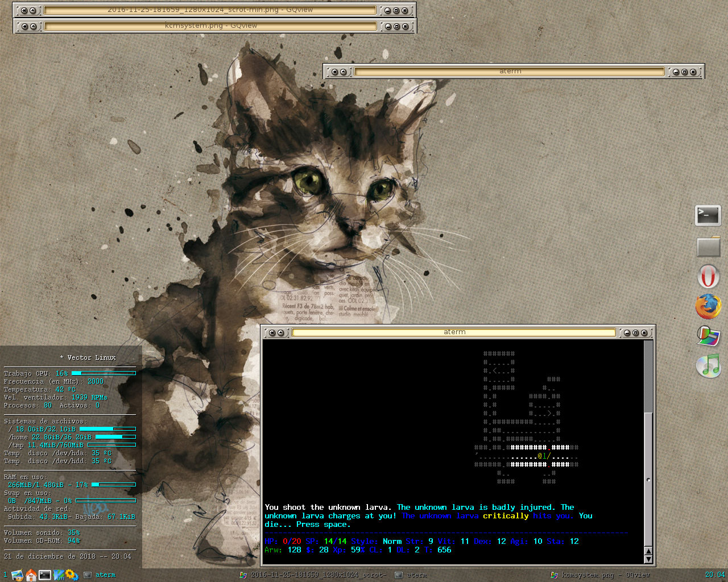Open the gears settings icon in the taskbar
Viewport: 728px width, 582px height.
click(72, 575)
